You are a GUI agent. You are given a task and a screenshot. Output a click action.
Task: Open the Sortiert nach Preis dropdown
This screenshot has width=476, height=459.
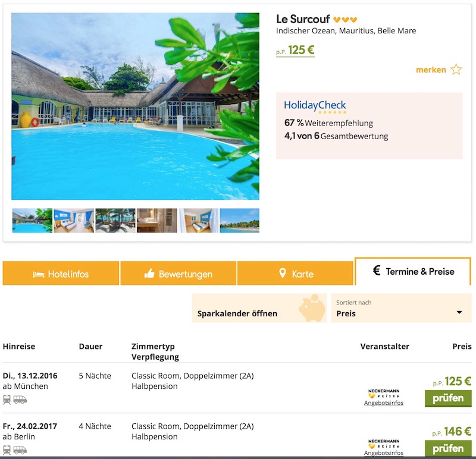coord(399,308)
